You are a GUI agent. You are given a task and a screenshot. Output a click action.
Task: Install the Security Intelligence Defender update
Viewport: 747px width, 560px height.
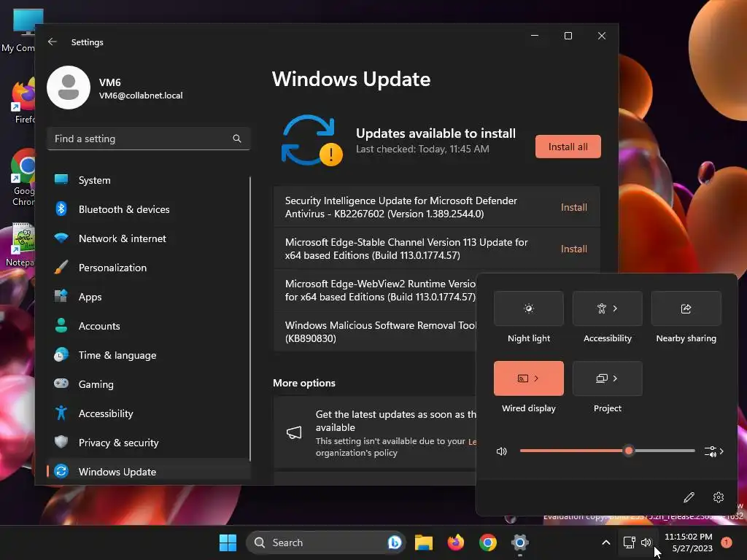tap(573, 207)
